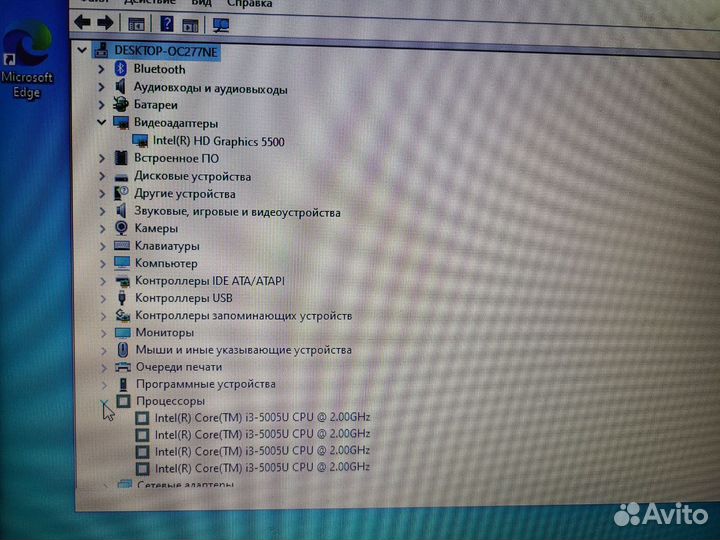Click the blue Help question mark icon

(x=167, y=23)
